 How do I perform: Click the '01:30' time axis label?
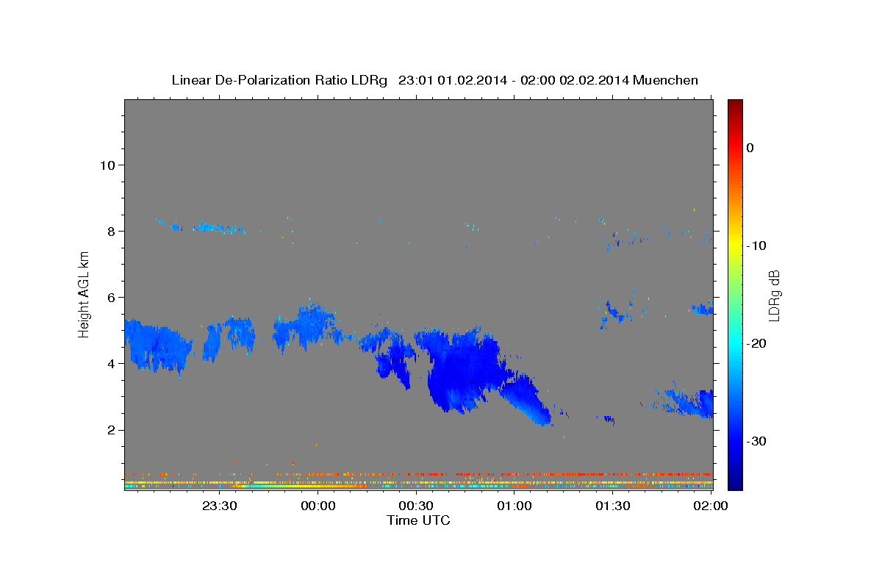612,505
